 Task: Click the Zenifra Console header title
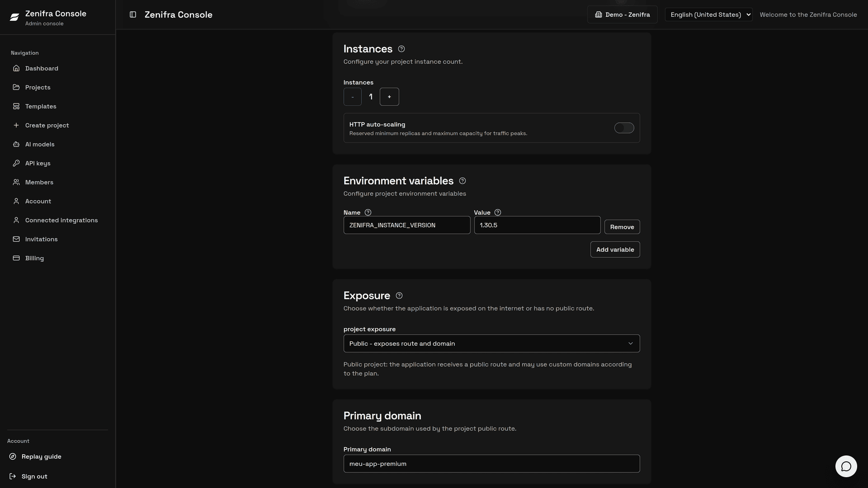pyautogui.click(x=179, y=14)
